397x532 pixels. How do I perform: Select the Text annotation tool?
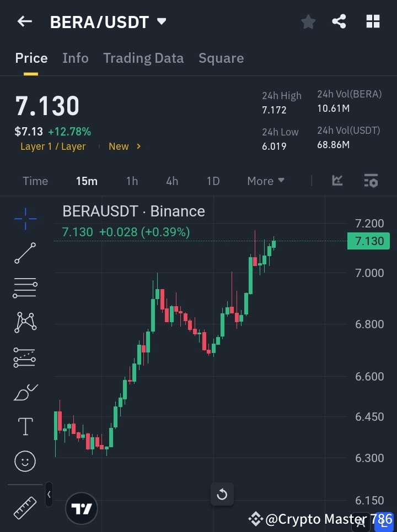coord(25,426)
